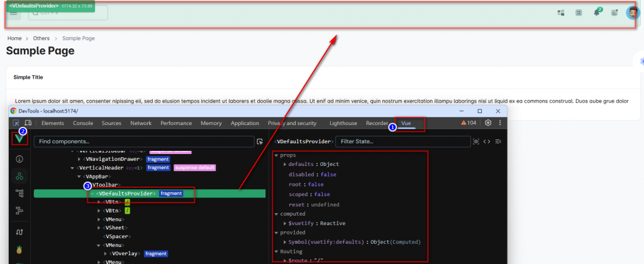Select the Components inspector icon

tap(19, 177)
